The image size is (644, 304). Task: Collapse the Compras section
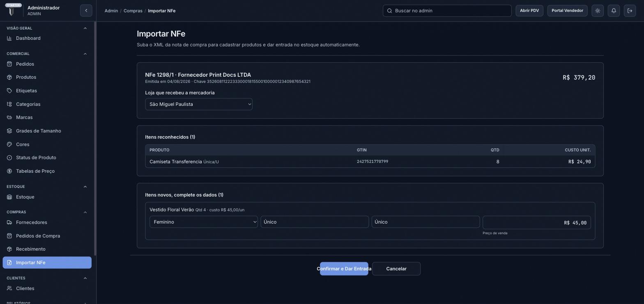point(85,212)
